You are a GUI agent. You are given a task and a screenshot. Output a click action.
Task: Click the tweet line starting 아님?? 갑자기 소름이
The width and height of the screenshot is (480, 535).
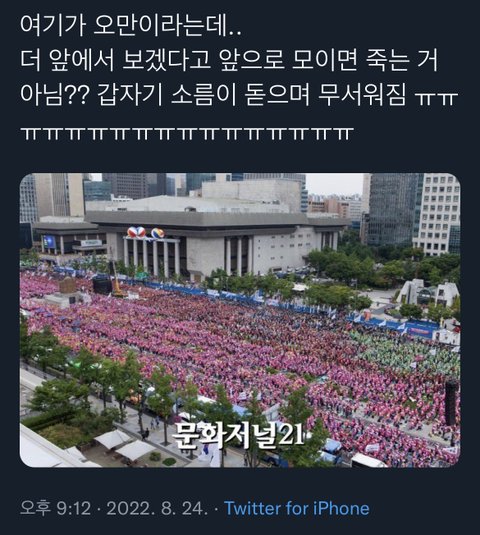[238, 95]
